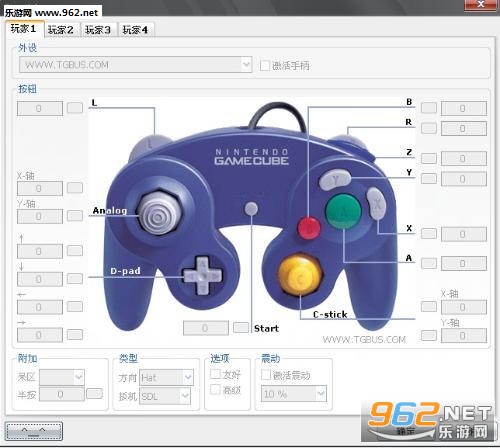Click the Analog X-轴 value field
The height and width of the screenshot is (448, 500).
(x=40, y=189)
